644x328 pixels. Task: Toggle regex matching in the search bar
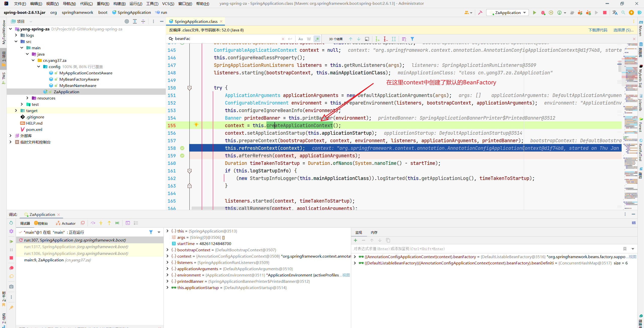point(317,39)
